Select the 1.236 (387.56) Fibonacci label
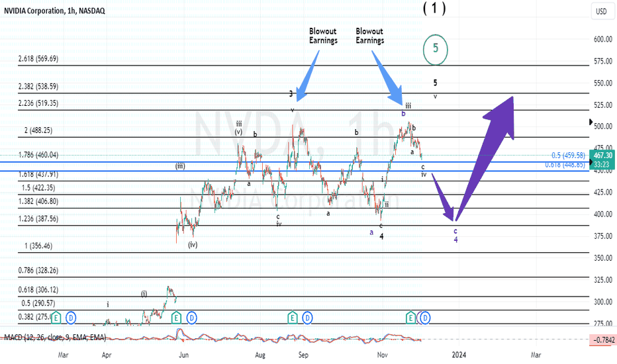 pos(38,218)
